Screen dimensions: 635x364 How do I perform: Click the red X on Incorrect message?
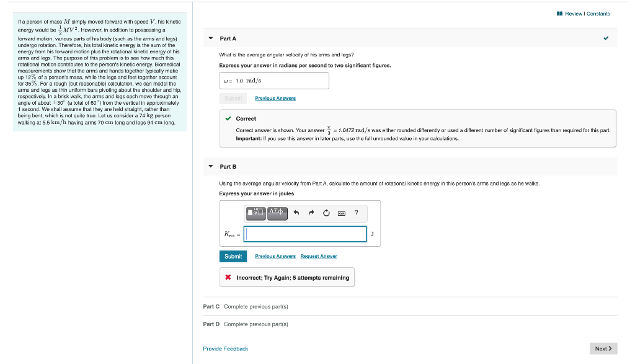(228, 277)
